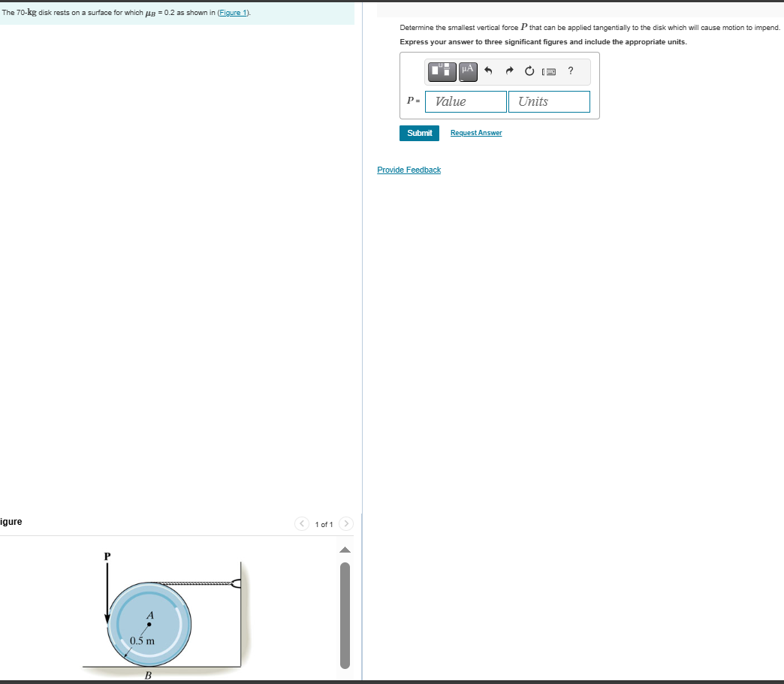
Task: Click the Provide Feedback link
Action: coord(409,170)
